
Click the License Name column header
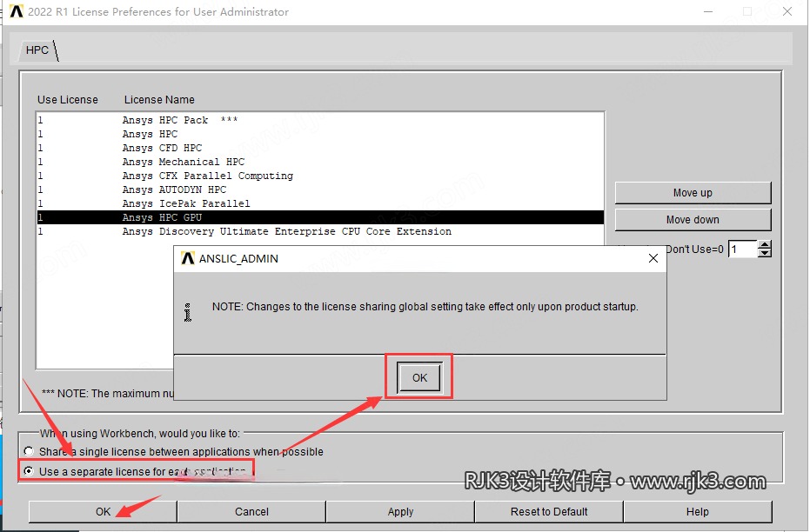(x=159, y=100)
